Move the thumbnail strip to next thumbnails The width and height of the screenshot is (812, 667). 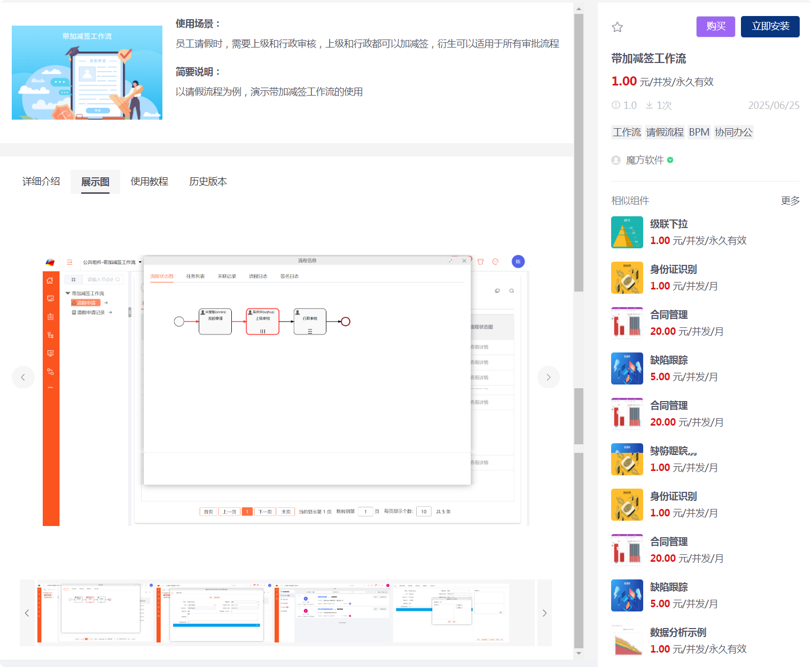point(544,613)
